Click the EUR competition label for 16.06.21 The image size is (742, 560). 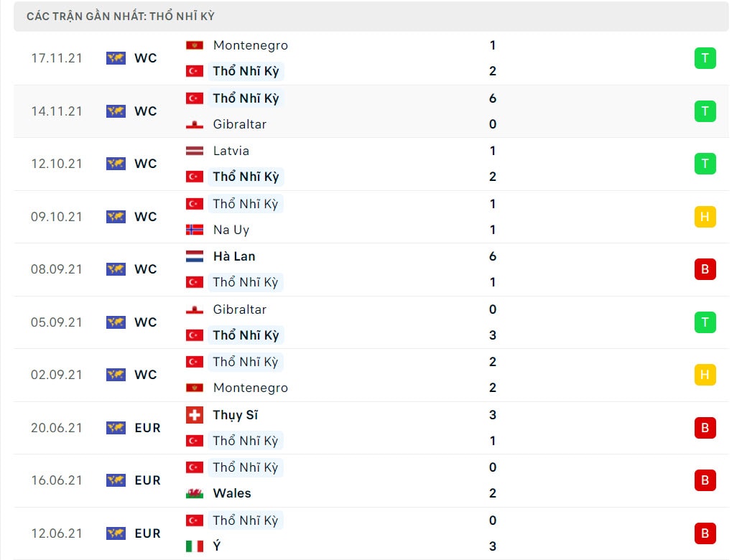148,480
